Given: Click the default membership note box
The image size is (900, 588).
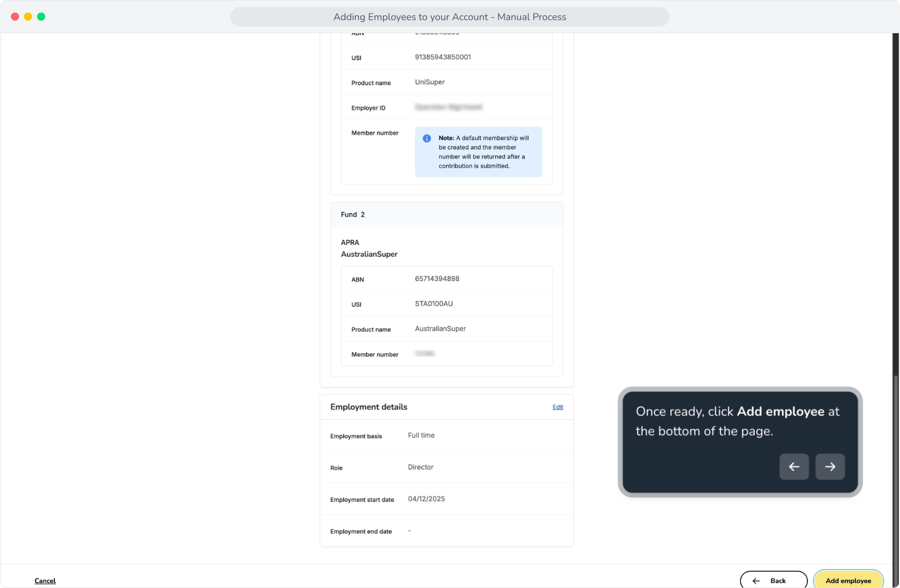Looking at the screenshot, I should pos(478,152).
